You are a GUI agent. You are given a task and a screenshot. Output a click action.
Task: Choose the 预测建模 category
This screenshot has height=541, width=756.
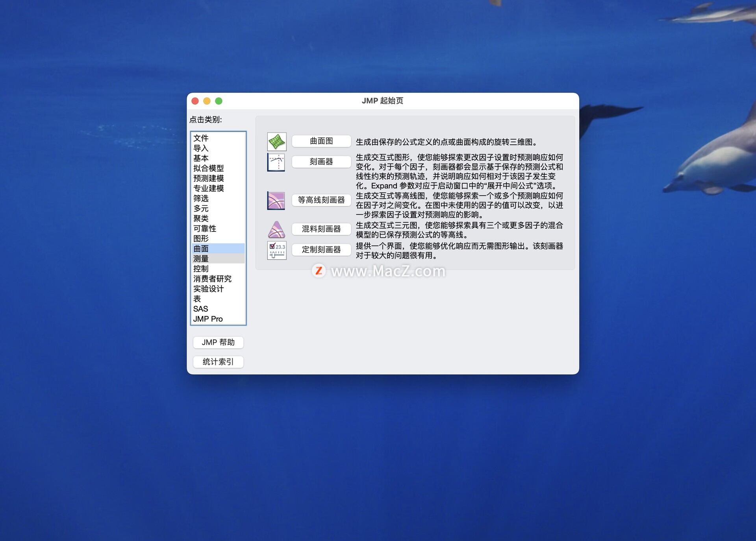coord(218,178)
